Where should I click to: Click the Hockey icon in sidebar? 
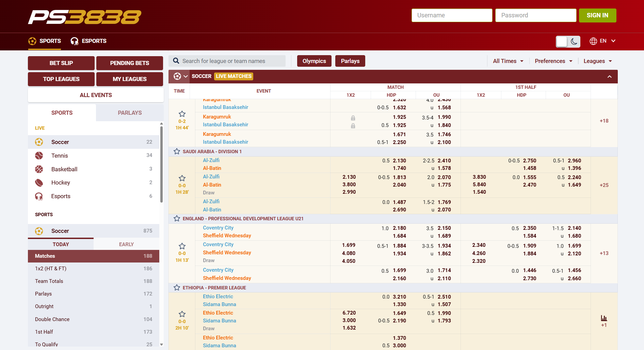click(x=39, y=183)
